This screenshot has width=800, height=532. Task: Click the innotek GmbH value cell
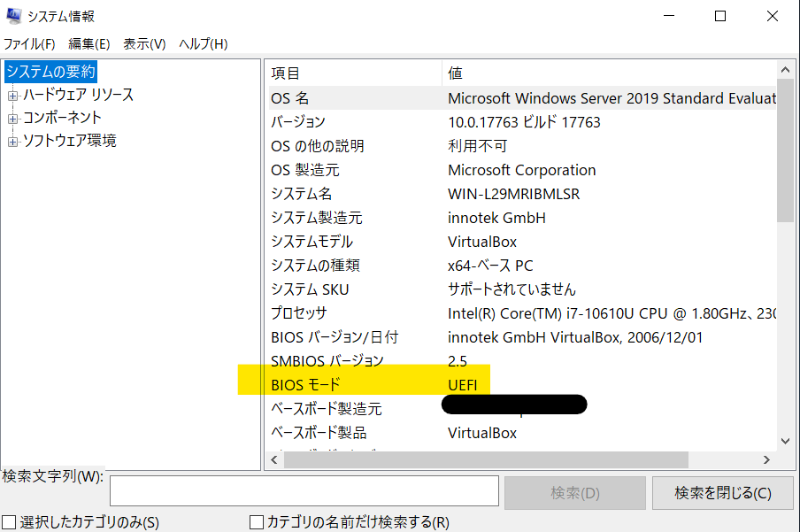[496, 218]
